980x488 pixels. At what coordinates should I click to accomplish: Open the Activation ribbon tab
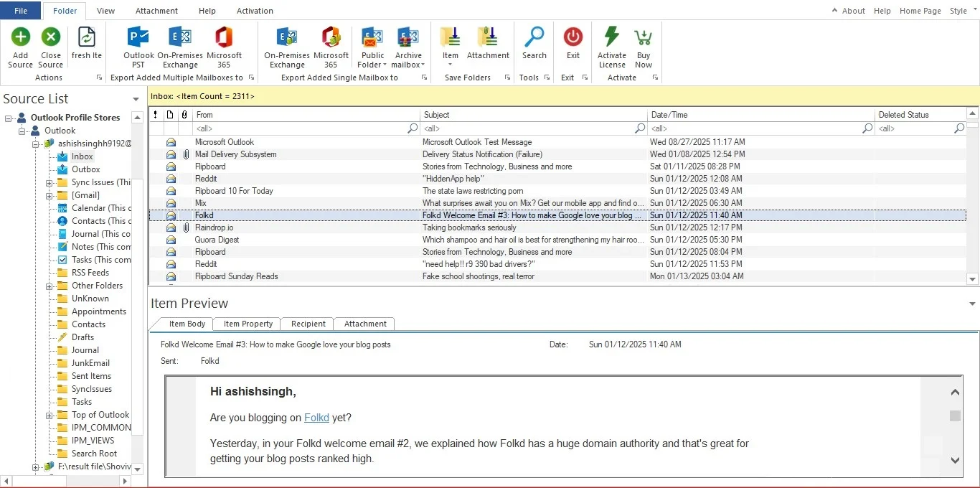(x=255, y=11)
